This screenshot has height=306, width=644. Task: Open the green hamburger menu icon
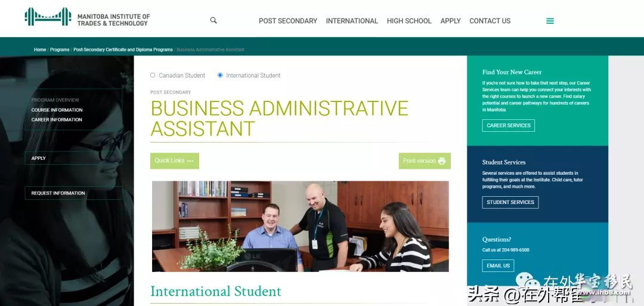point(550,21)
